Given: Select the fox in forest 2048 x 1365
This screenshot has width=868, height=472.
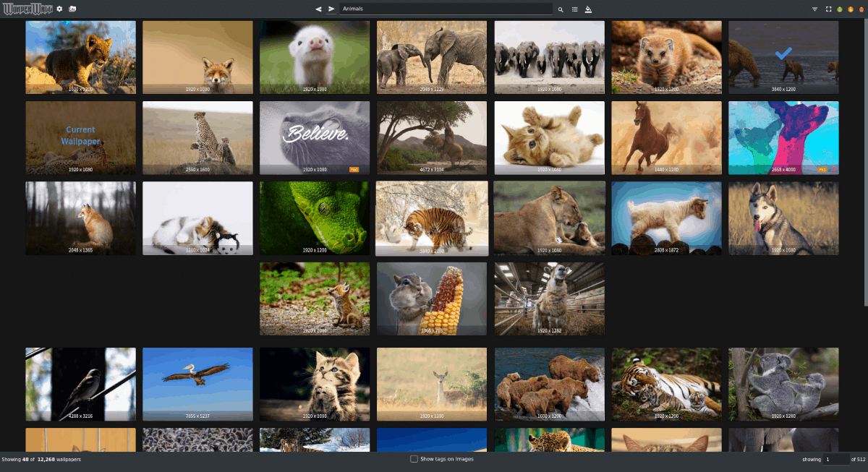Looking at the screenshot, I should (x=80, y=218).
